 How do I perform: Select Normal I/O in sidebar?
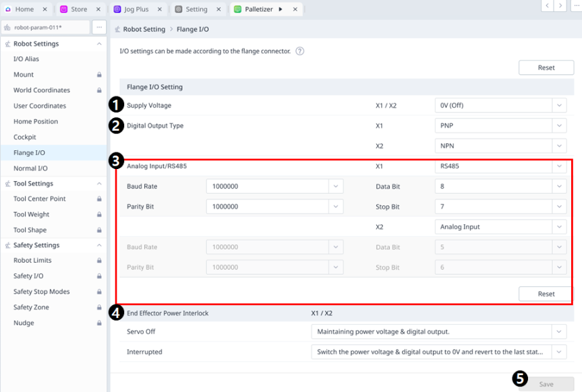coord(30,168)
